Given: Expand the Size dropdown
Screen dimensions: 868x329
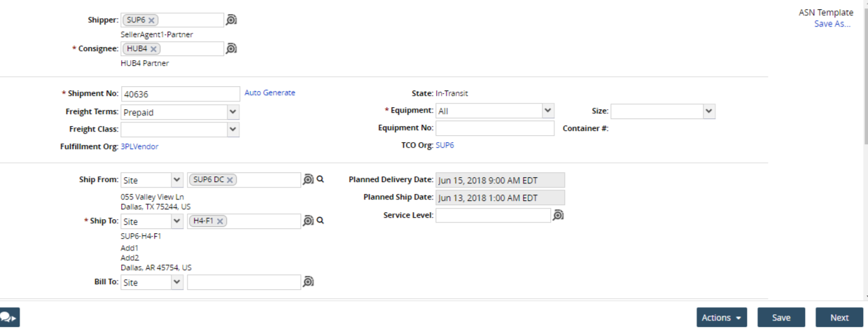Looking at the screenshot, I should 708,111.
